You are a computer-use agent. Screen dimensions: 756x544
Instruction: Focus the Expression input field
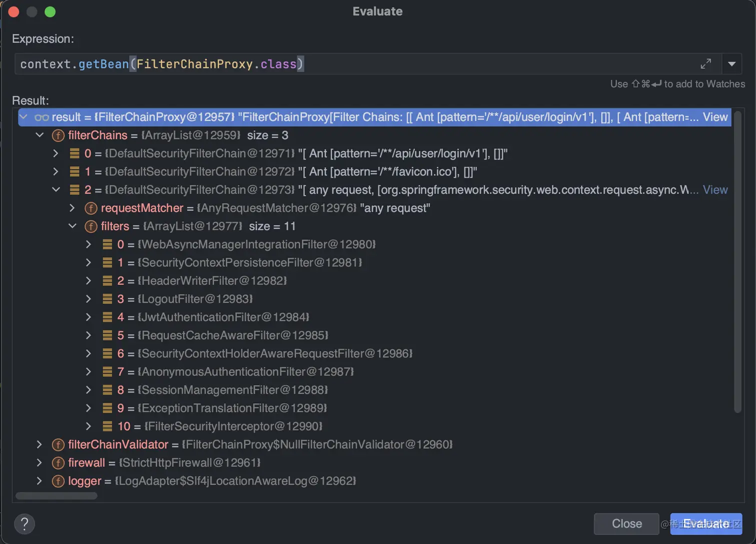[367, 64]
